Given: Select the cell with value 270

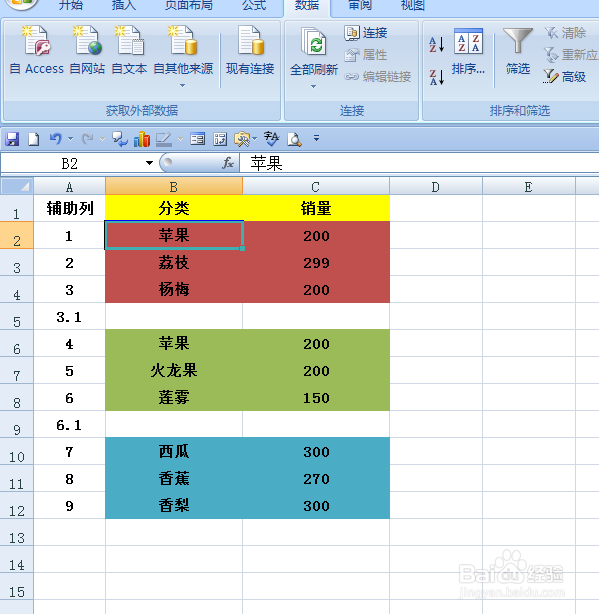Looking at the screenshot, I should pos(316,479).
